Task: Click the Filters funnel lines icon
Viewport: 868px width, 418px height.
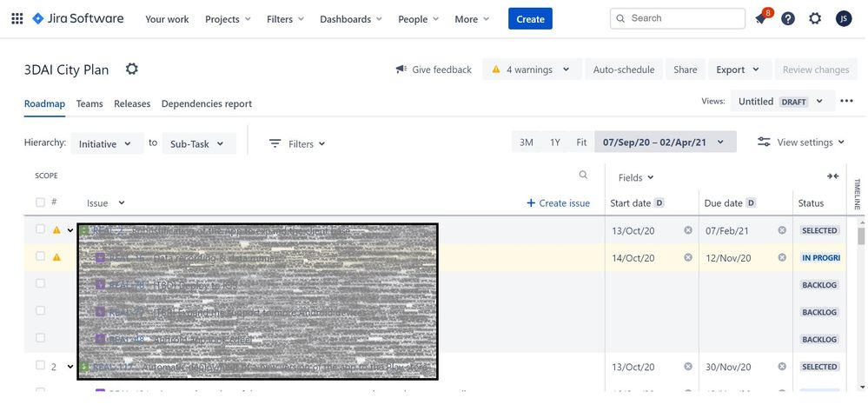Action: point(275,143)
